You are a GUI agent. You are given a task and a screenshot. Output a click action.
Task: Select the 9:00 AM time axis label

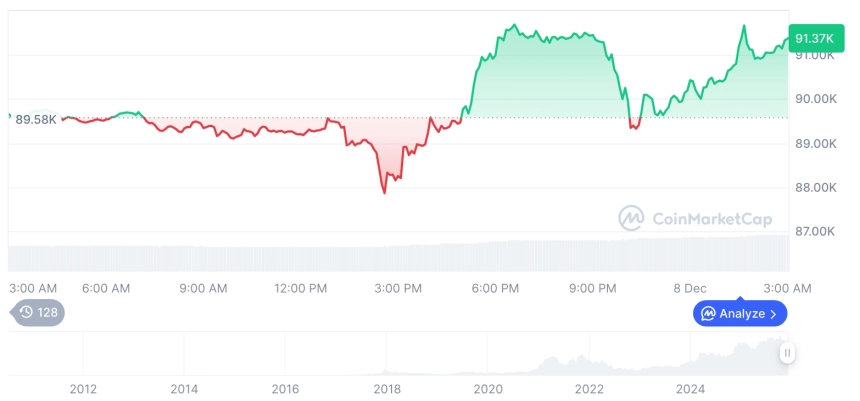203,288
